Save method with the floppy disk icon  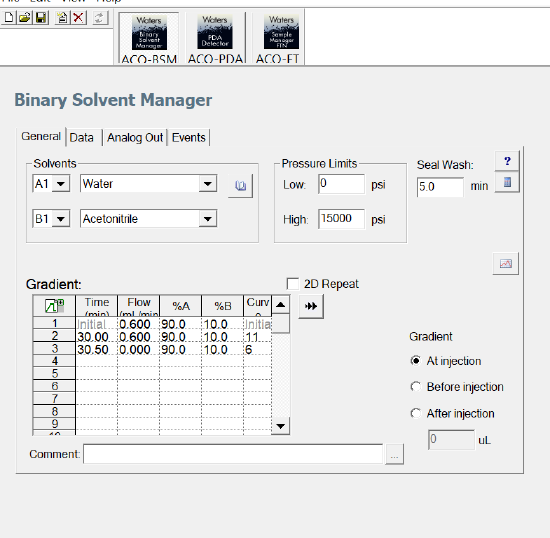(41, 18)
